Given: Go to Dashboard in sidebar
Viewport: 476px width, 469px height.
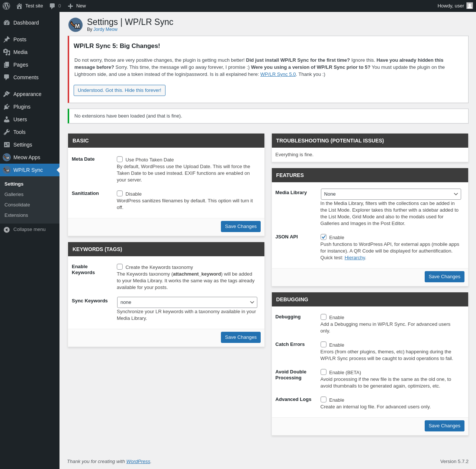Looking at the screenshot, I should (x=30, y=23).
